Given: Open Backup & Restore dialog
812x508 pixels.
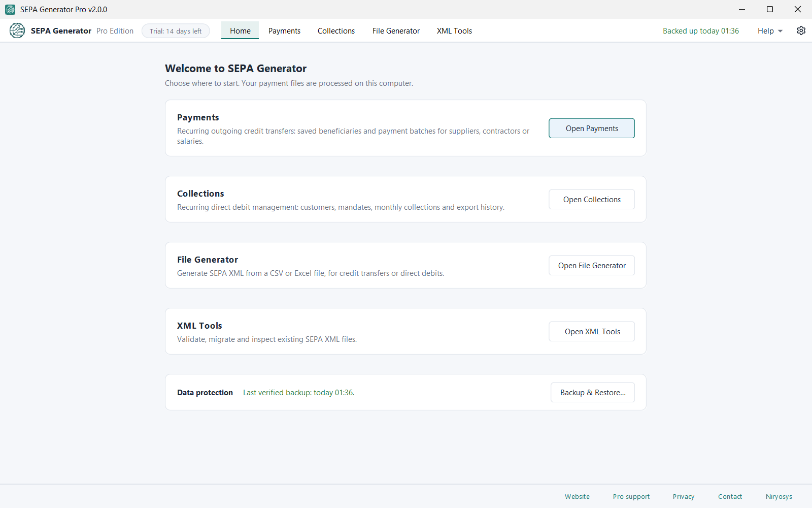Looking at the screenshot, I should pyautogui.click(x=593, y=392).
